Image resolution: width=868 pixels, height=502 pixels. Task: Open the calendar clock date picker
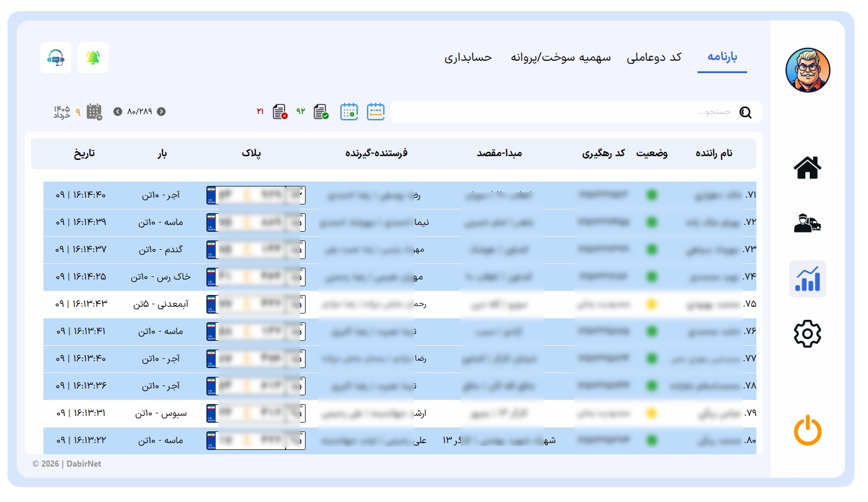[x=94, y=112]
